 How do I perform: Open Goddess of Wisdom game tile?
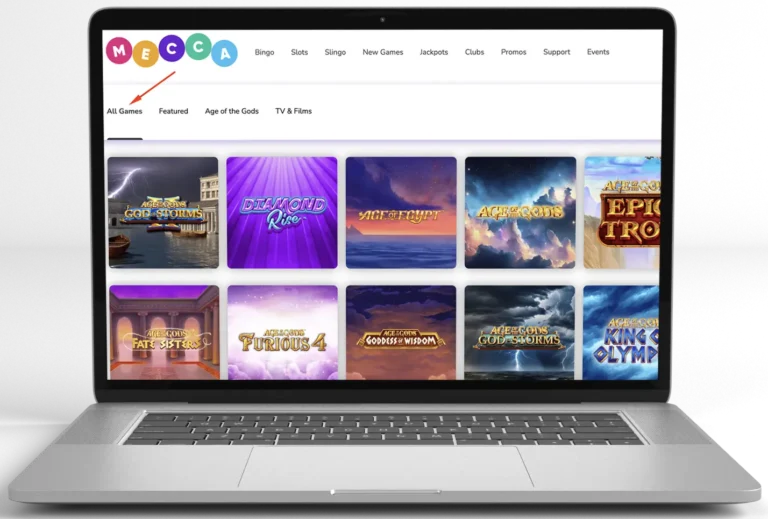[x=401, y=332]
